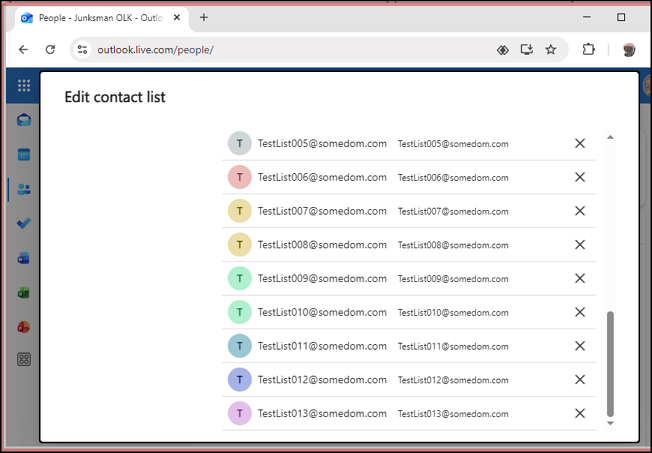Click the scroll down arrow in the list
The image size is (652, 453).
(610, 423)
